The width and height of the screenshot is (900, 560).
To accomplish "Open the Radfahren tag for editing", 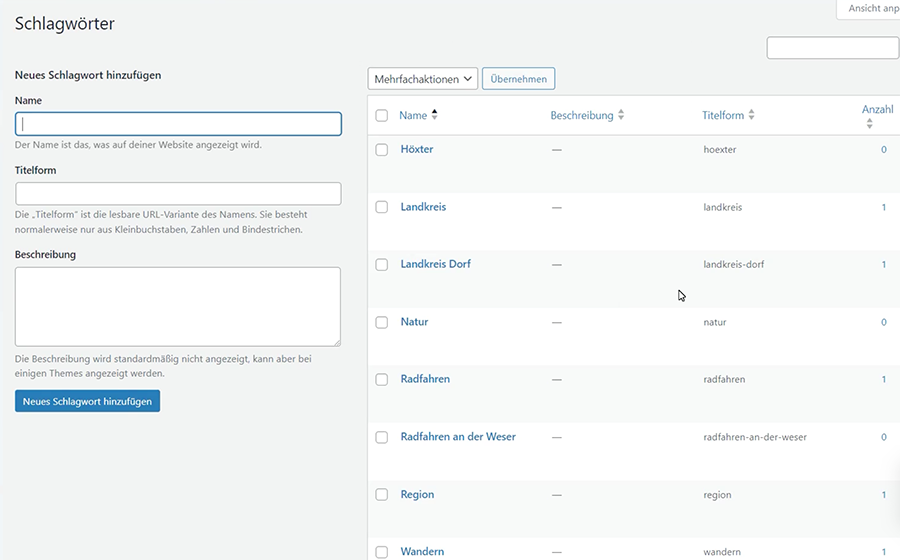I will (425, 379).
